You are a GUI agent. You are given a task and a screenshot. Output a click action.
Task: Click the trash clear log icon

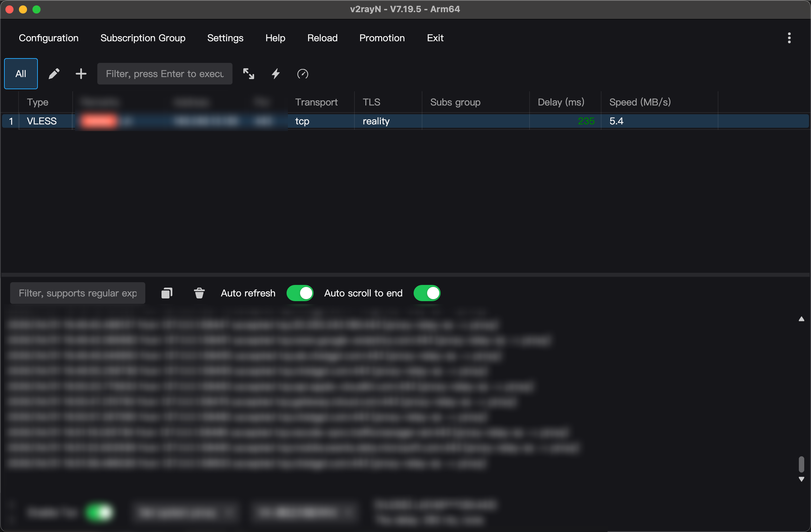(199, 293)
